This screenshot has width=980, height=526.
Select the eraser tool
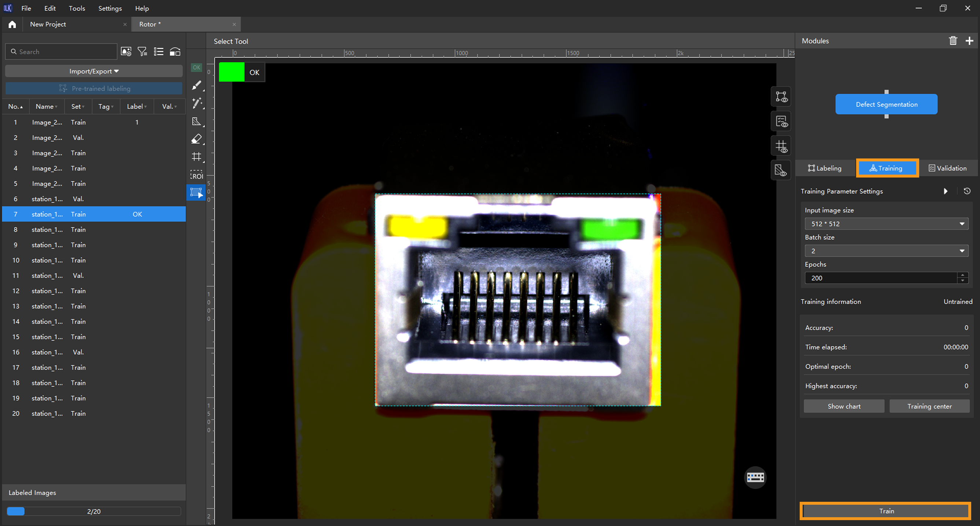[197, 139]
